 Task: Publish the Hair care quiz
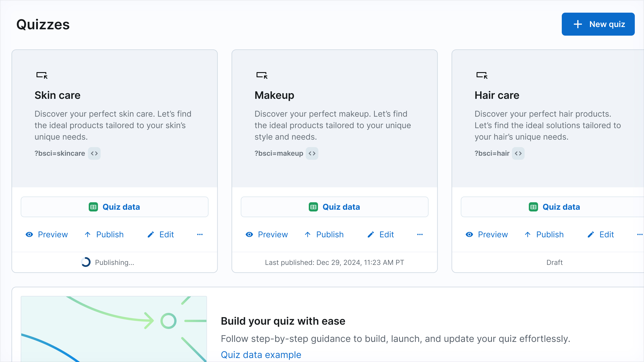click(x=544, y=234)
